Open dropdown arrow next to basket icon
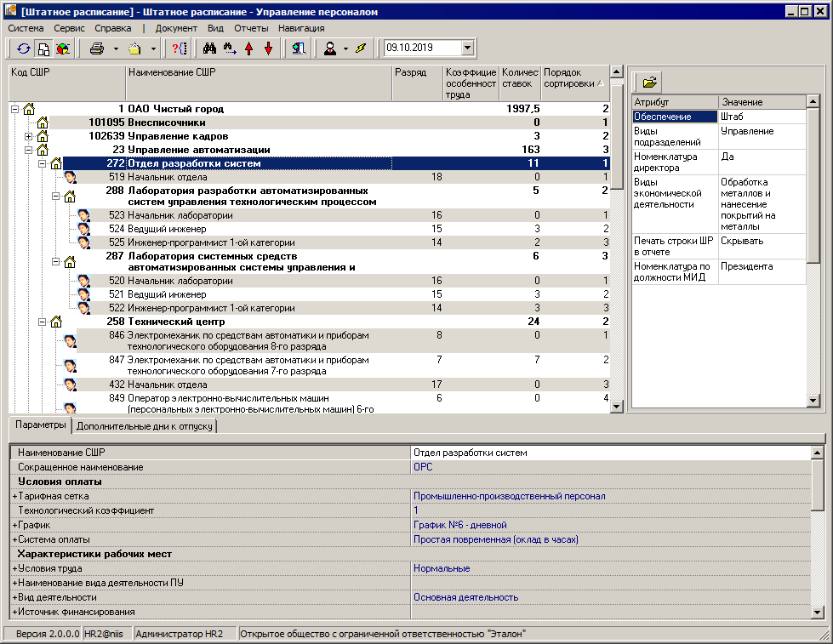Screen dimensions: 833x644 tap(153, 48)
